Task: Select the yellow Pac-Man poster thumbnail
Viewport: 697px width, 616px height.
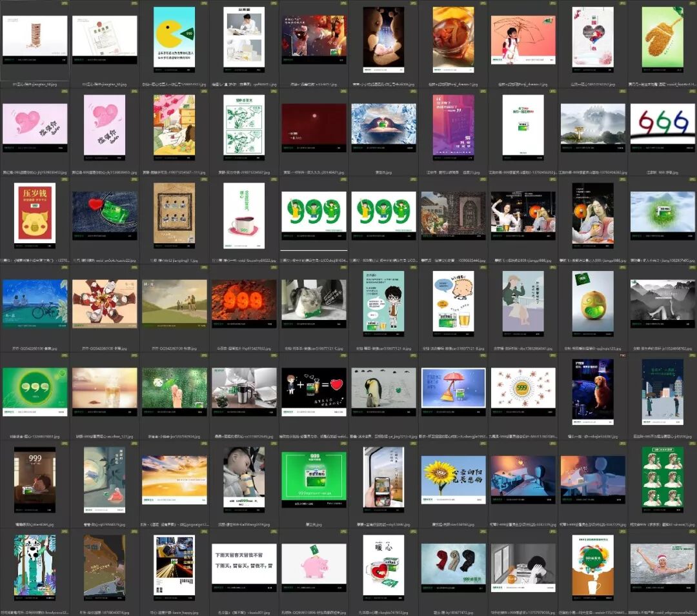Action: (x=174, y=40)
